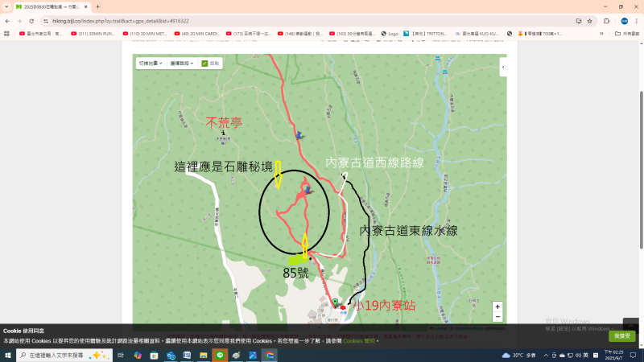
Task: Click the Windows taskbar search box
Action: (x=64, y=355)
